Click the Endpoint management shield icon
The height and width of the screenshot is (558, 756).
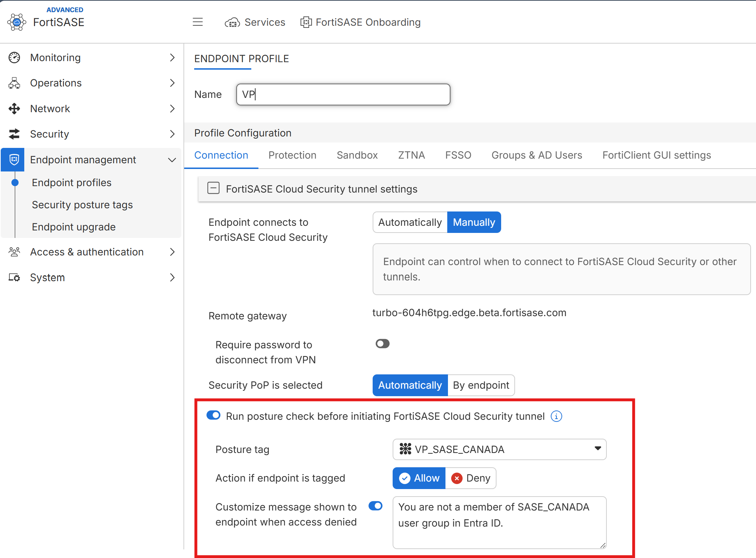[14, 160]
